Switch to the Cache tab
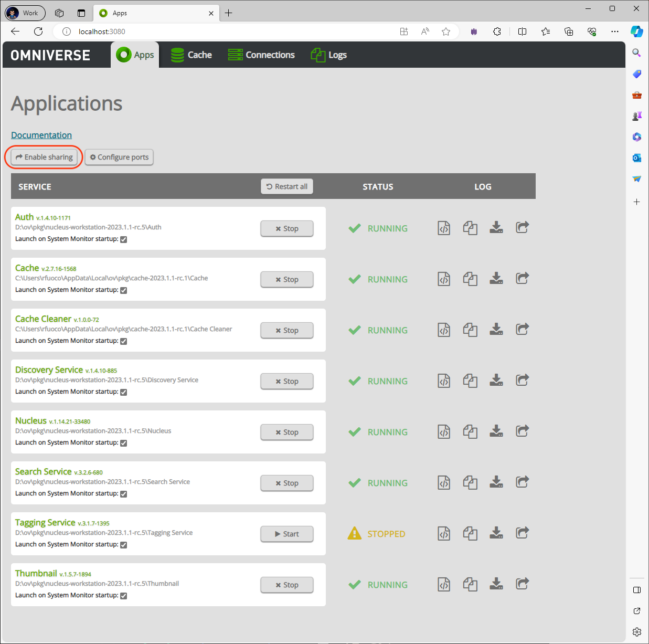649x644 pixels. click(191, 55)
